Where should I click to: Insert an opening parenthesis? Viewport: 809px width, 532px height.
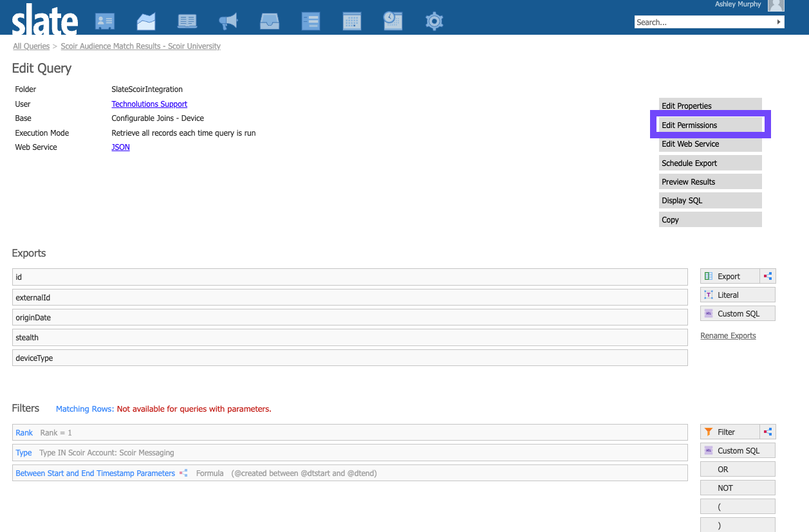[738, 506]
